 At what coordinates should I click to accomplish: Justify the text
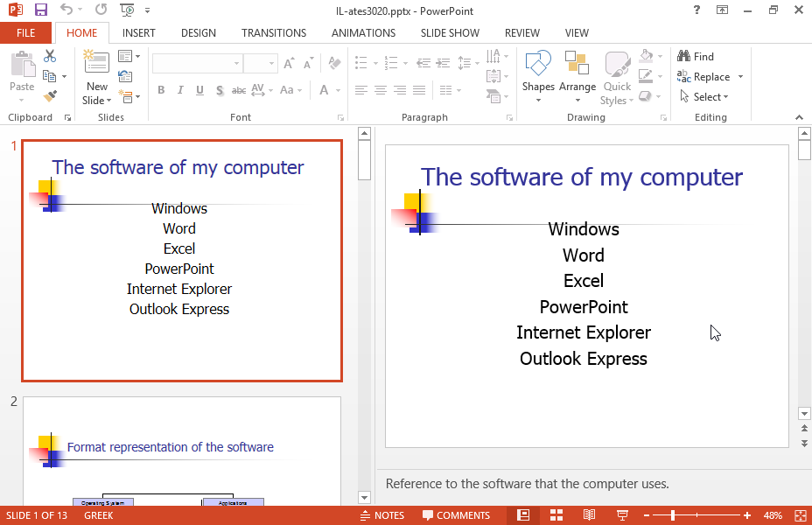tap(419, 91)
